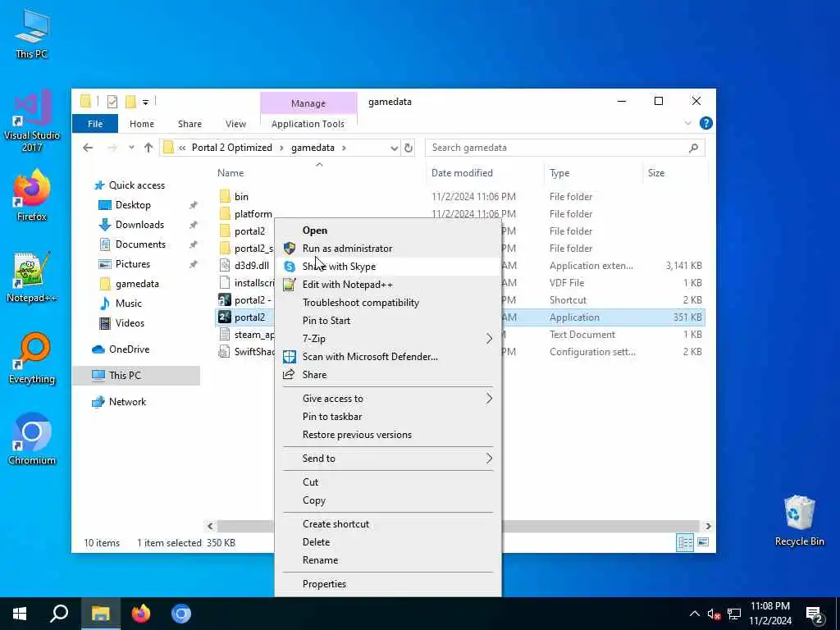Open Chromium from the taskbar

[181, 614]
